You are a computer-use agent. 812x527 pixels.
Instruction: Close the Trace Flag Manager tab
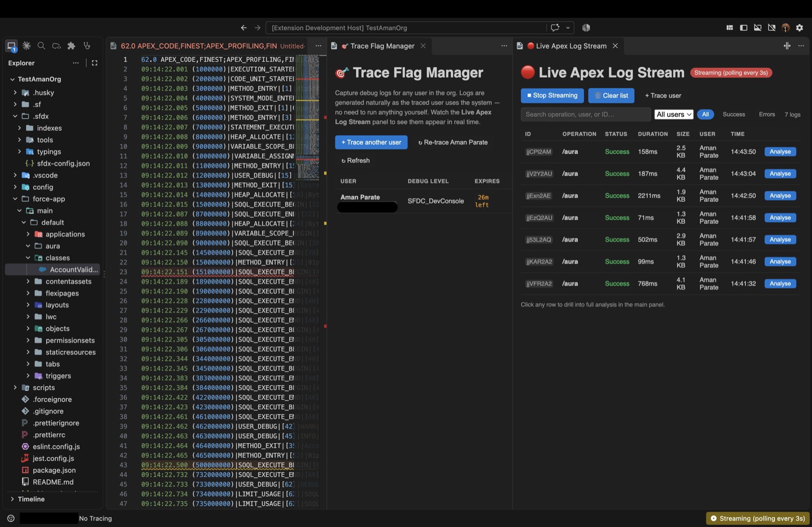(423, 46)
